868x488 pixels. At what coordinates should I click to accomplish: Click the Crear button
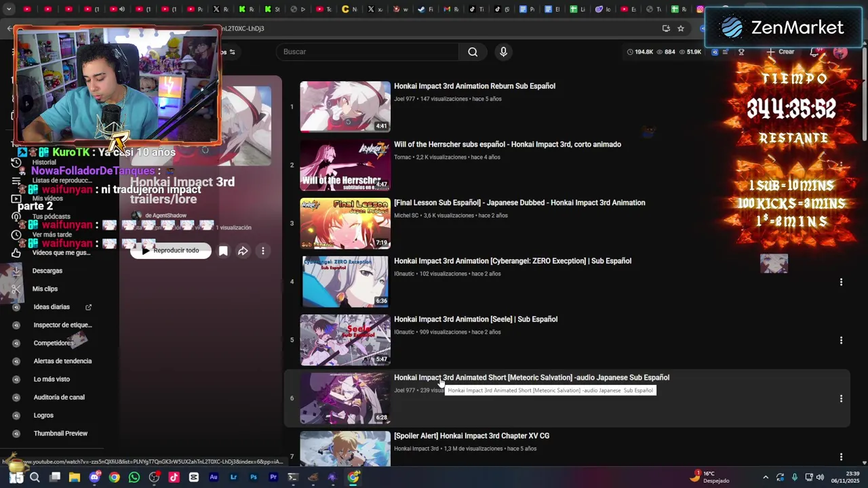click(x=781, y=52)
